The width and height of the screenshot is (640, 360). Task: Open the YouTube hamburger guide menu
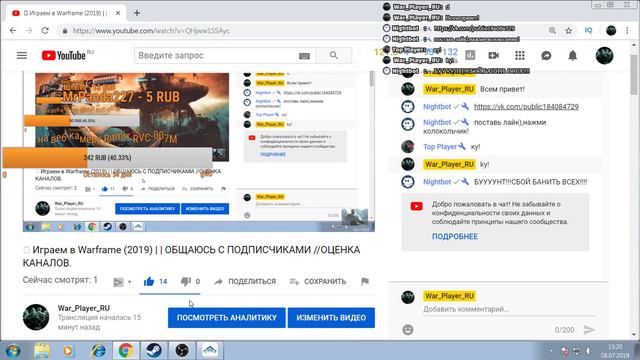(22, 55)
